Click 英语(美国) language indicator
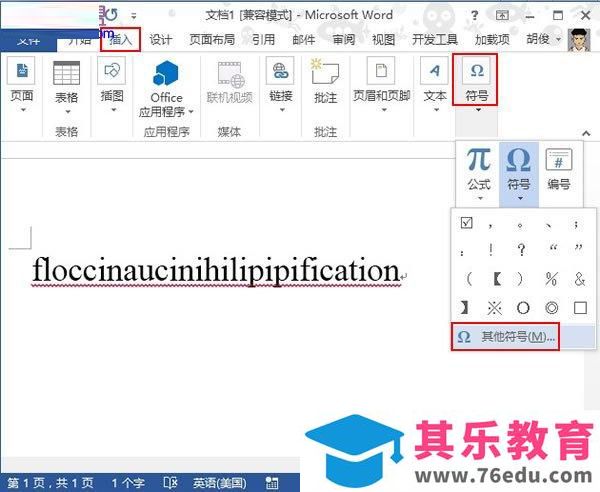This screenshot has height=492, width=600. (220, 482)
